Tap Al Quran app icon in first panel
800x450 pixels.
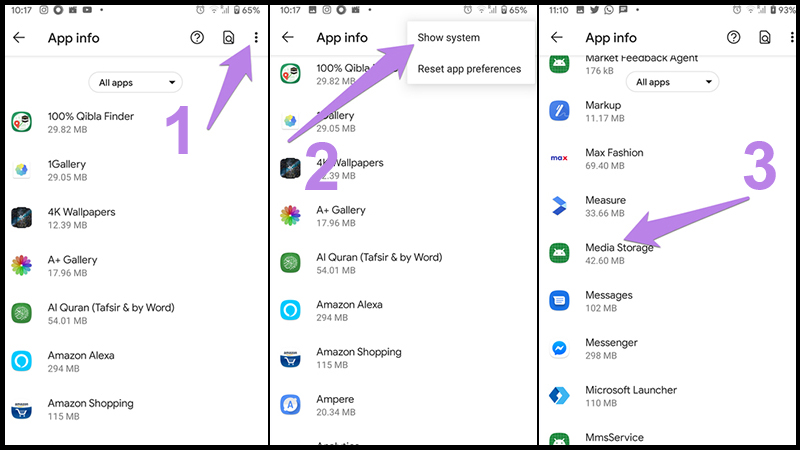click(x=21, y=313)
